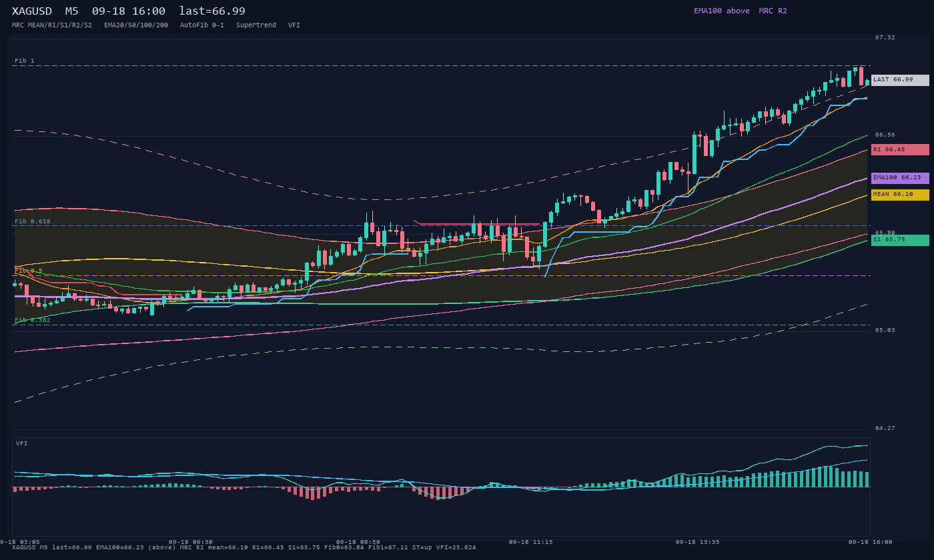934x560 pixels.
Task: Click the 'Fib 0.618' level label
Action: 33,221
